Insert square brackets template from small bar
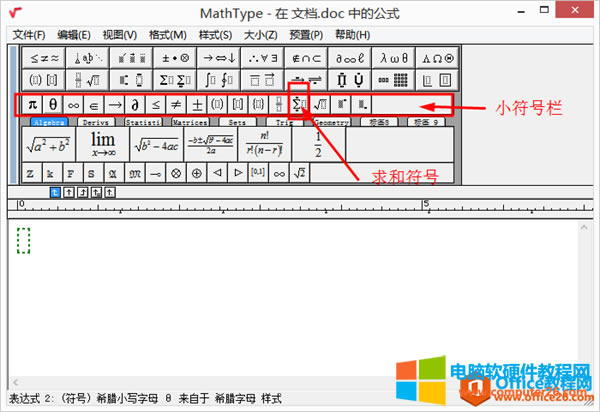Screen dimensions: 600x412 pyautogui.click(x=238, y=104)
